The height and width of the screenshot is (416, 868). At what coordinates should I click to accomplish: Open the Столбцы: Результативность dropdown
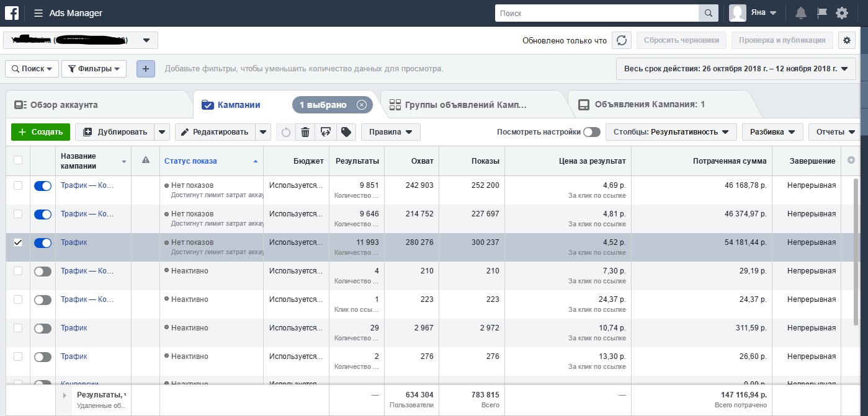(671, 132)
